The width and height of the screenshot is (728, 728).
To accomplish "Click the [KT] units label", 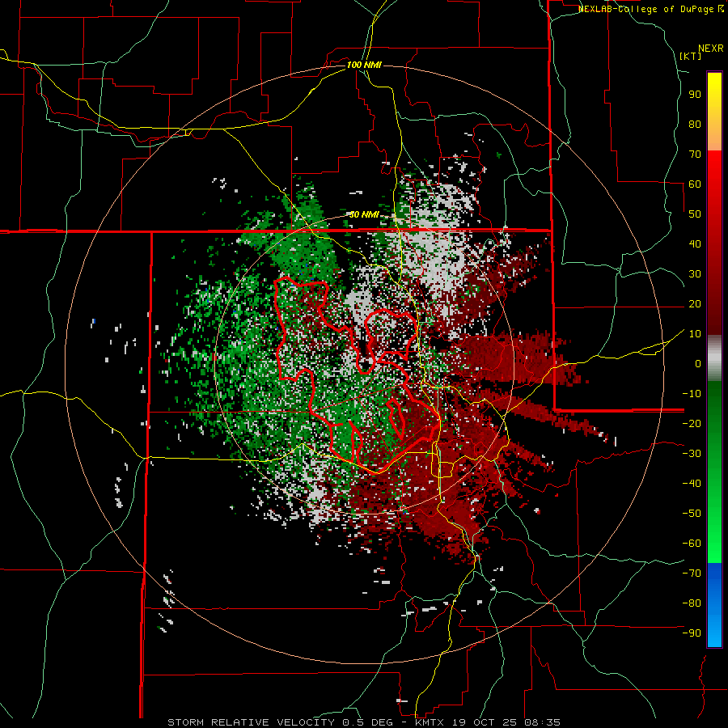I will click(691, 56).
